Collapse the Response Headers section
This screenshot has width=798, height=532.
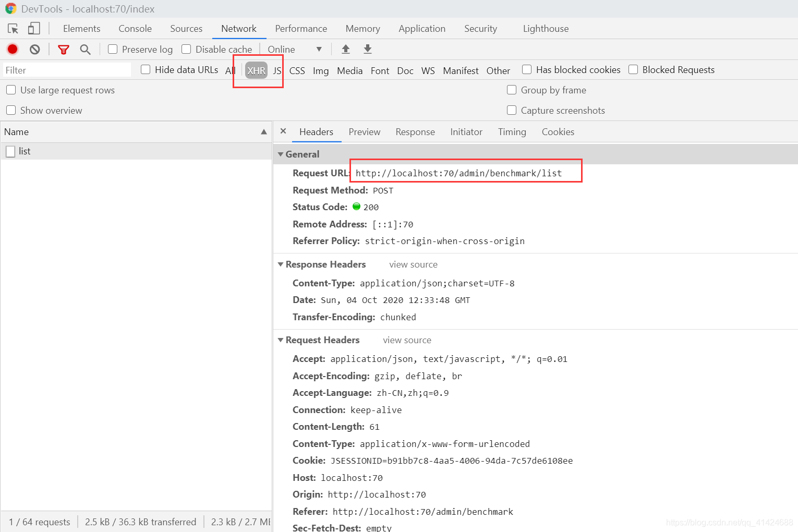281,264
